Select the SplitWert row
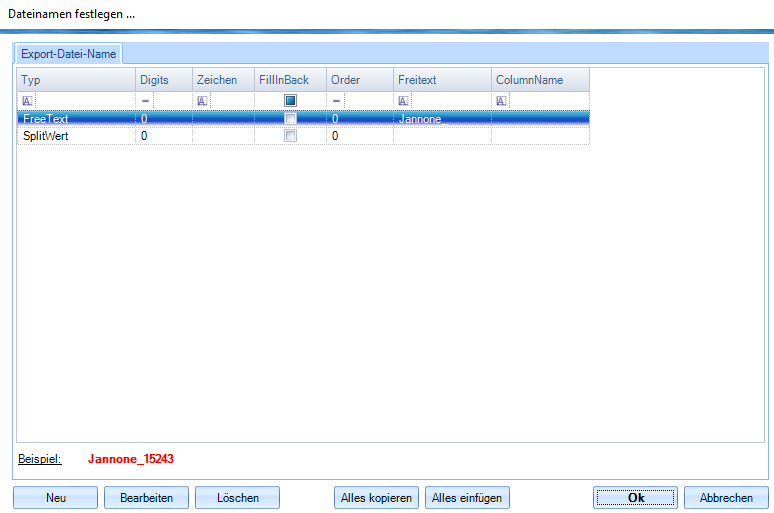774x513 pixels. tap(76, 136)
